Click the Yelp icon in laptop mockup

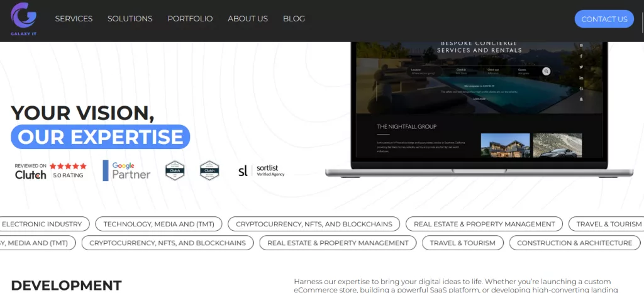pos(581,88)
